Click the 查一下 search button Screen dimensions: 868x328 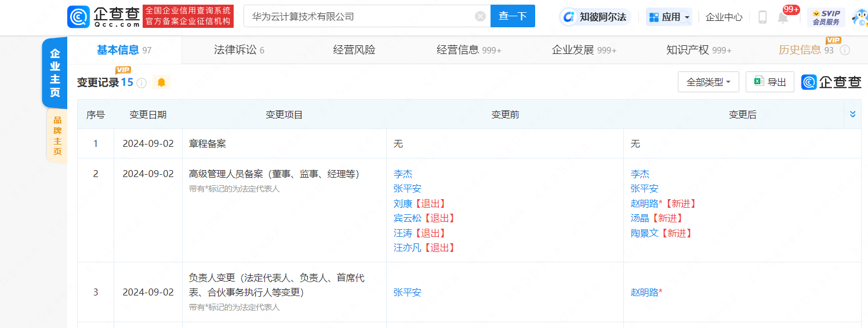point(513,16)
